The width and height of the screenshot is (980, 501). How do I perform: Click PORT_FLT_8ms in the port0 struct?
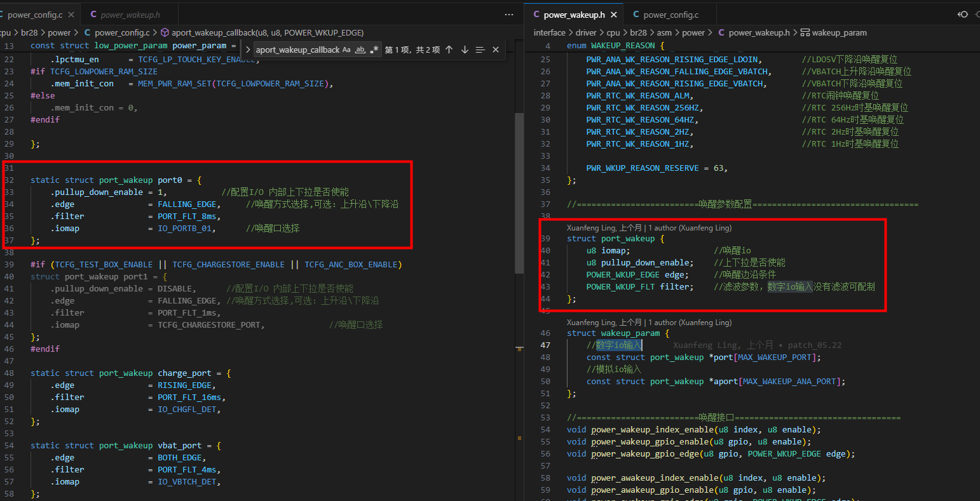187,217
